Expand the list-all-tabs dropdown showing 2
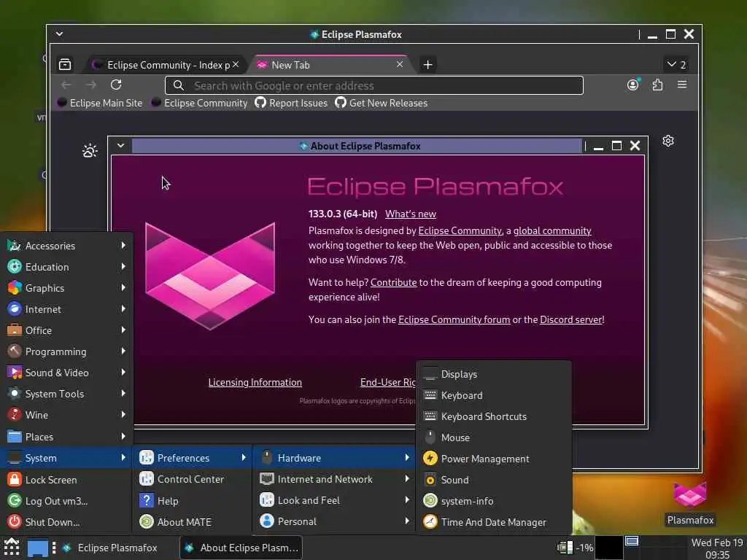Image resolution: width=747 pixels, height=560 pixels. point(676,64)
